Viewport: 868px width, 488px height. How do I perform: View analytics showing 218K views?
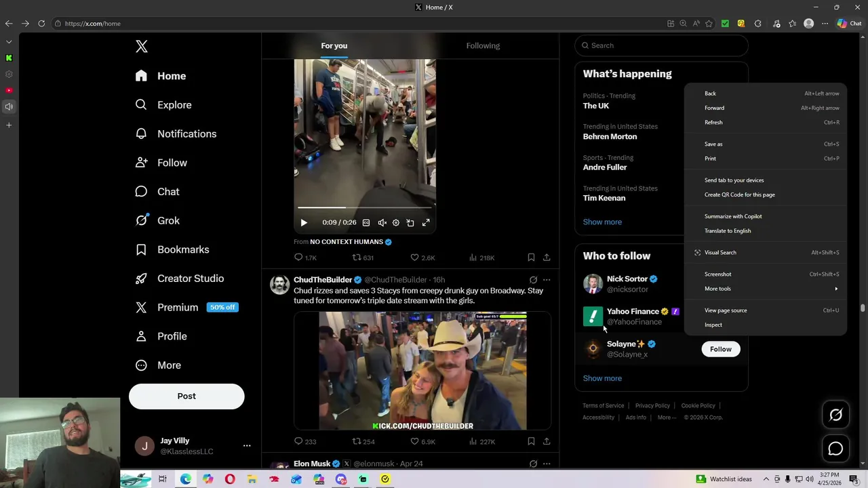click(481, 258)
